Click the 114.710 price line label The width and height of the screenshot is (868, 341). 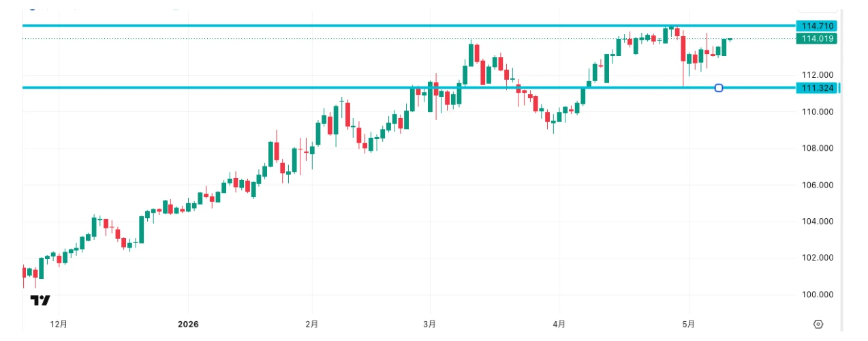pos(817,26)
